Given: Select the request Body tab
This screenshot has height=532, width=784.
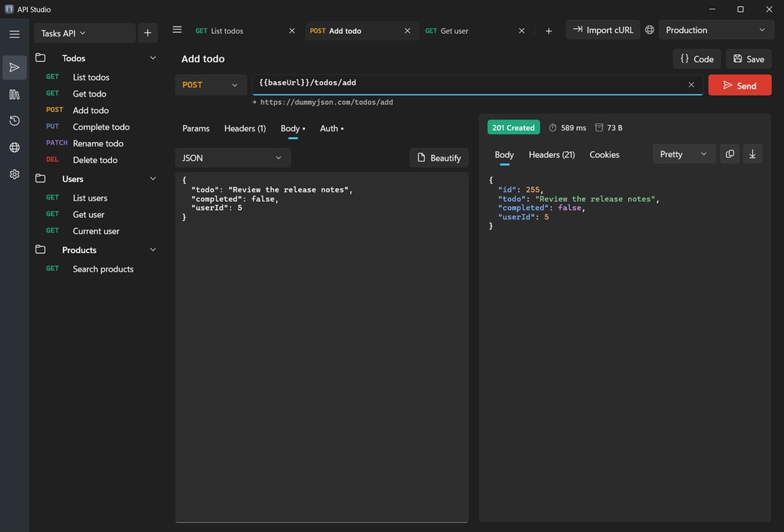Looking at the screenshot, I should pos(293,128).
